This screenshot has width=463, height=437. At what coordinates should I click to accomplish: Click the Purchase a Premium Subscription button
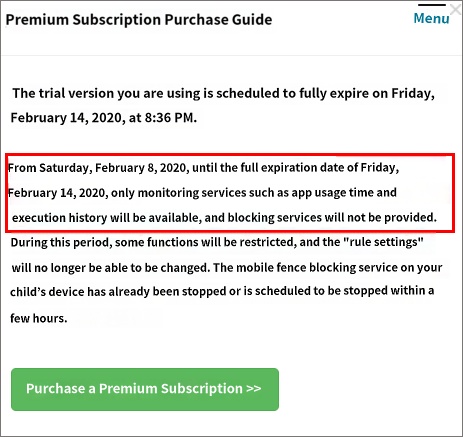(x=145, y=389)
